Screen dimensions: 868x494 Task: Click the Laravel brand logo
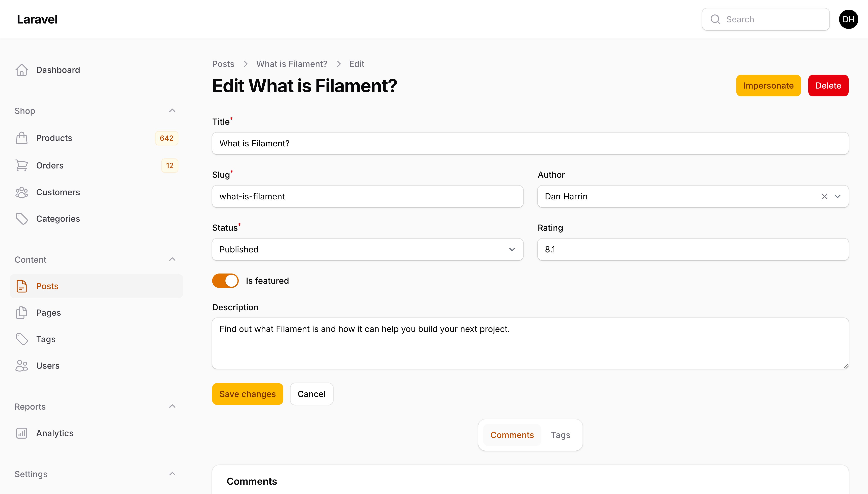37,19
